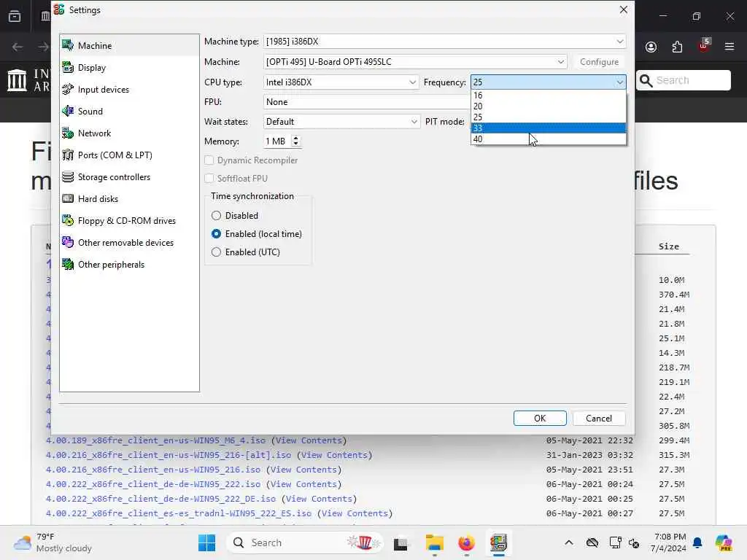Switch to Firefox in the taskbar

pyautogui.click(x=466, y=542)
